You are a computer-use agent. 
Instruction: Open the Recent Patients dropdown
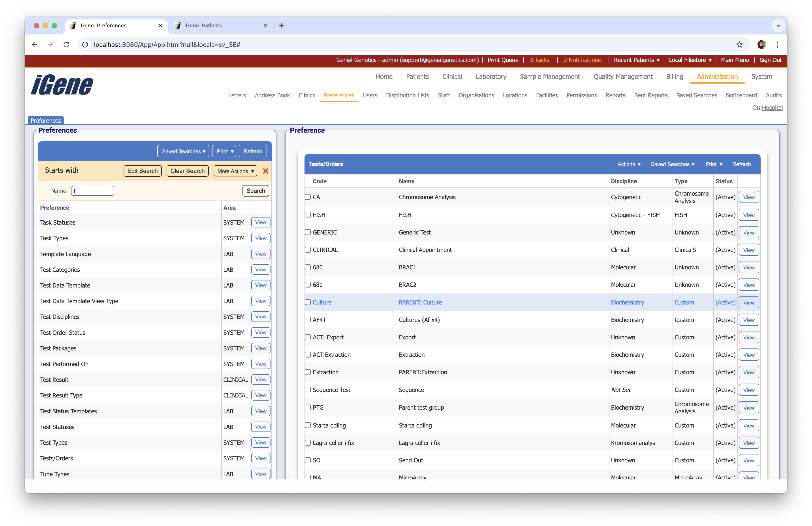pyautogui.click(x=636, y=60)
